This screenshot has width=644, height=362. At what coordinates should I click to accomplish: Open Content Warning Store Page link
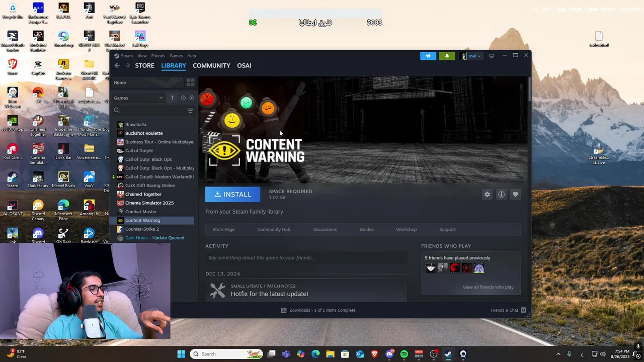tap(223, 229)
